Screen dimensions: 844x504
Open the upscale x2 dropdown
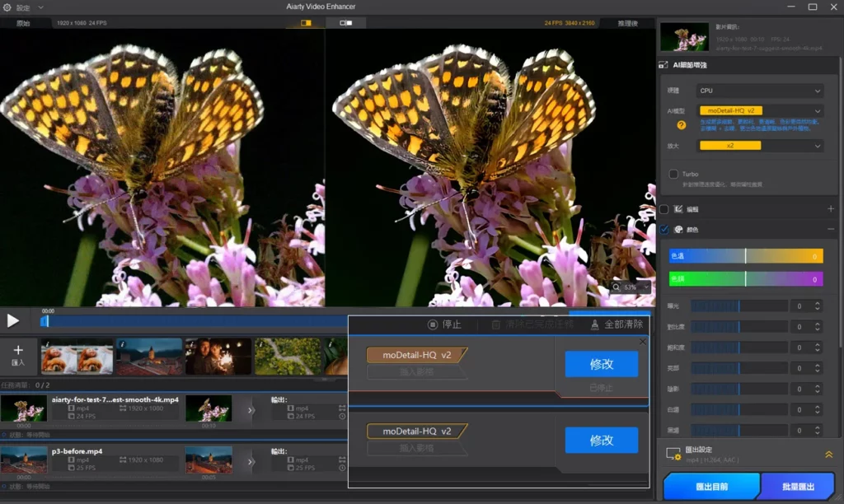point(759,146)
